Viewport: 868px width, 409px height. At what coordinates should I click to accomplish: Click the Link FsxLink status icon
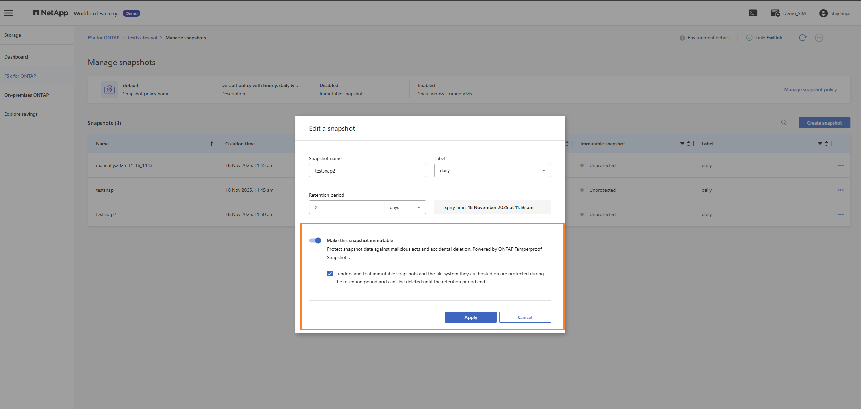(x=749, y=38)
